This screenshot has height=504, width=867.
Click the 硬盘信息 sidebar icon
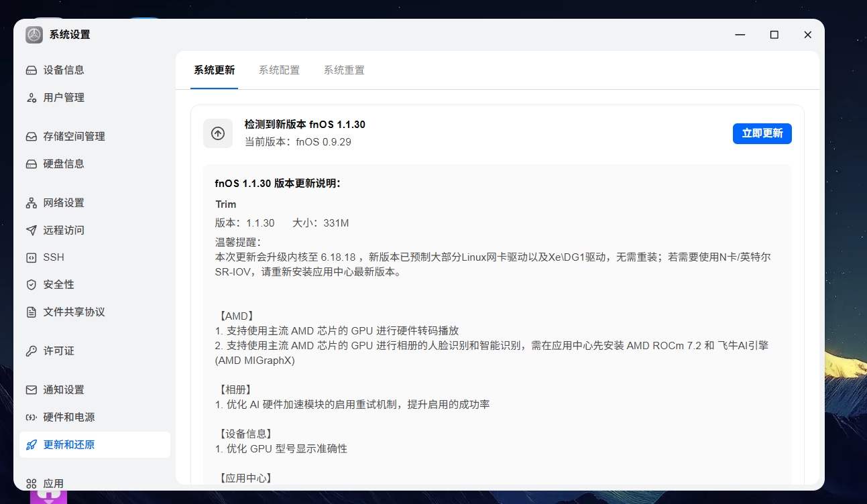point(32,164)
